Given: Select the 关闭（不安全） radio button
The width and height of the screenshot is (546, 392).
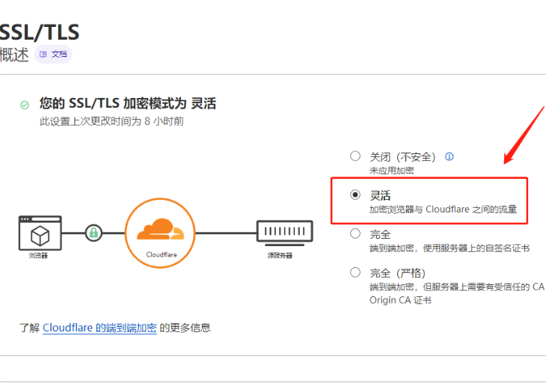Looking at the screenshot, I should 355,156.
